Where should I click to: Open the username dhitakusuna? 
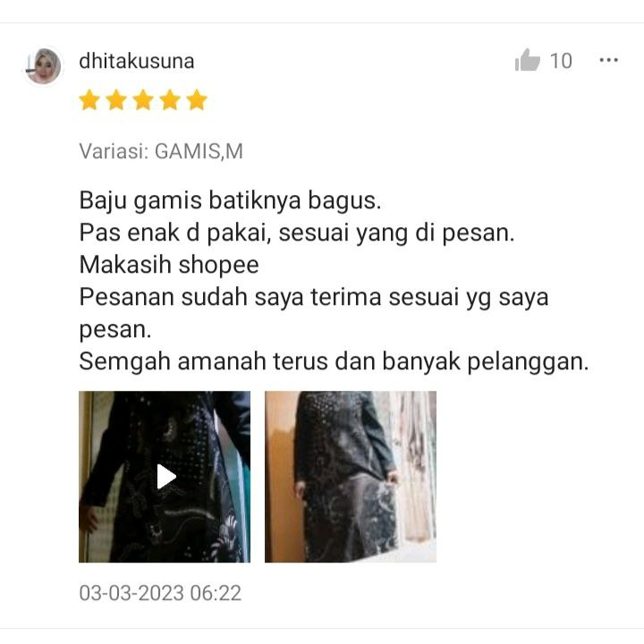136,61
